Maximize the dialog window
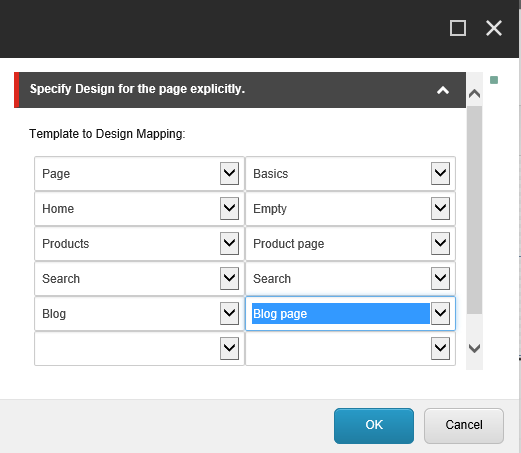Viewport: 521px width, 453px height. (x=458, y=28)
